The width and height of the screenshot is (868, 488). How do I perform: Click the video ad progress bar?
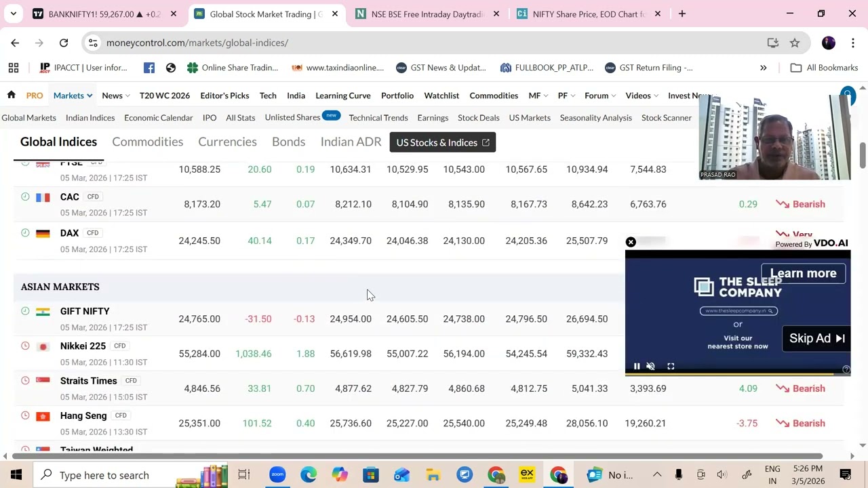[738, 374]
